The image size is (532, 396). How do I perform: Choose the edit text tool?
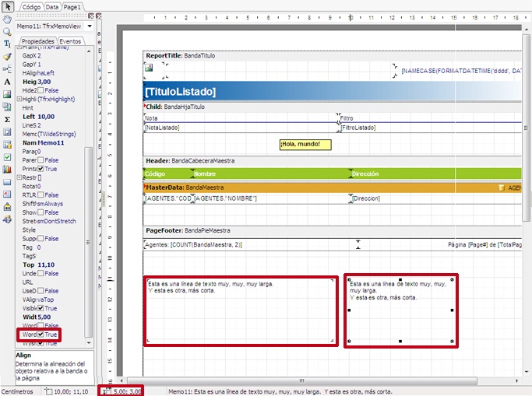pyautogui.click(x=7, y=44)
